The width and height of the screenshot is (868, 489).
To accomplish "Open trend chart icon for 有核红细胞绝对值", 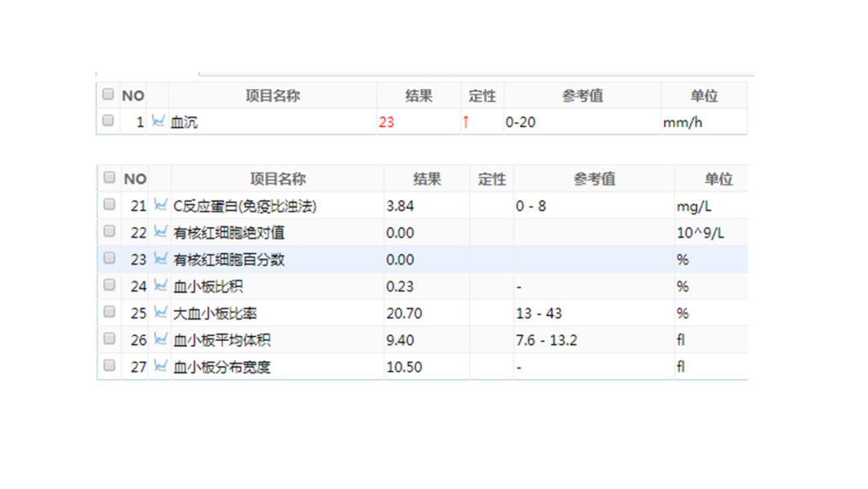I will tap(161, 232).
